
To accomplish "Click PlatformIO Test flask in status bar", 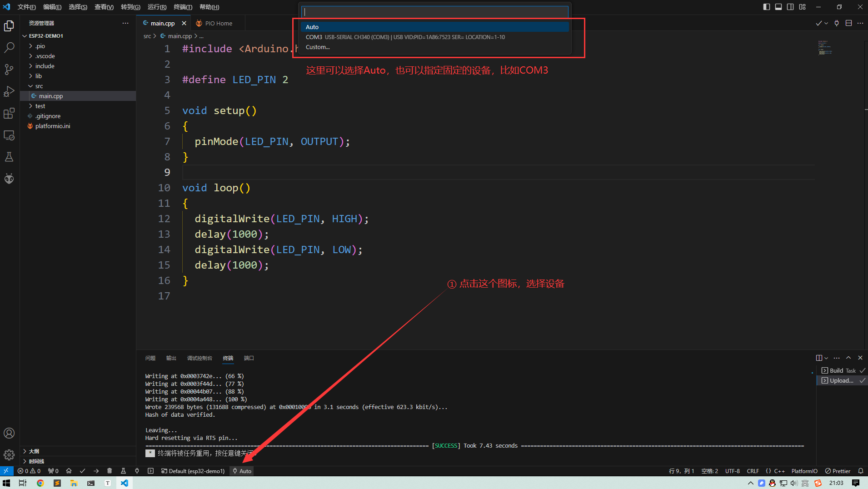I will [x=123, y=471].
